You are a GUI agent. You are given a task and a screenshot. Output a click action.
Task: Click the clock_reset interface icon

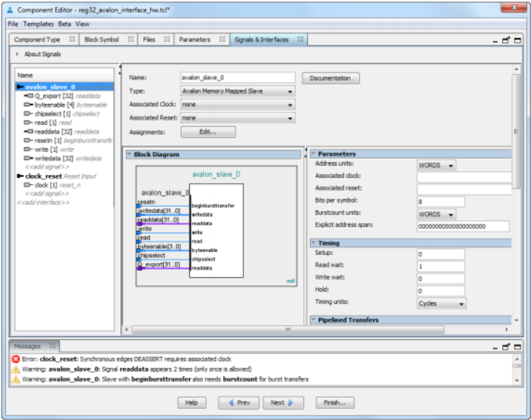[x=20, y=176]
